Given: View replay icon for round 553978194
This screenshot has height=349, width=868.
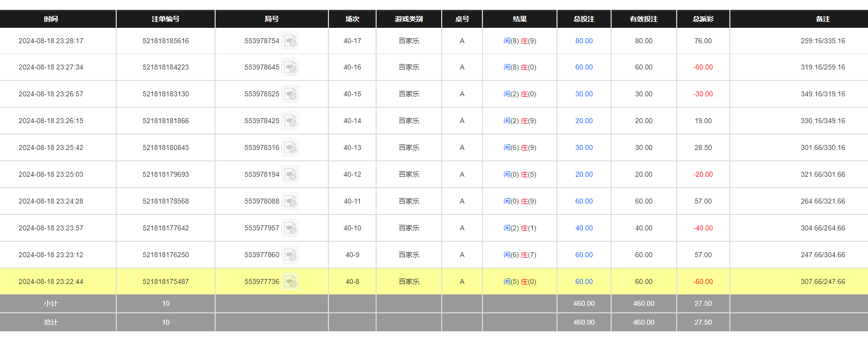Looking at the screenshot, I should [290, 175].
